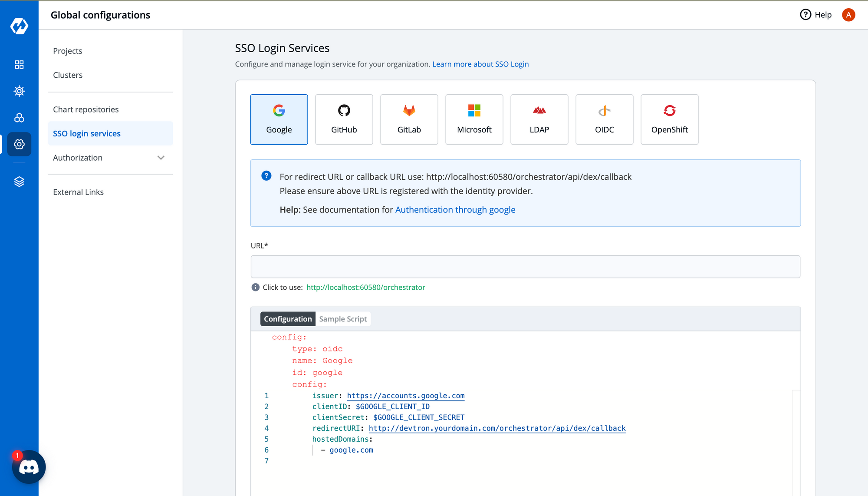Open the stack manager layers icon

tap(19, 182)
